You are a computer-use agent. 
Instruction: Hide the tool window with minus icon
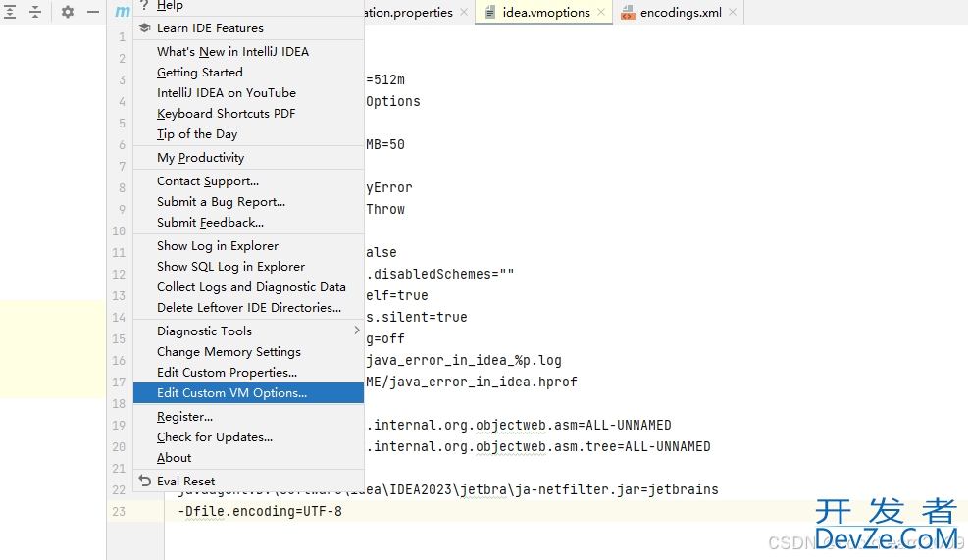pyautogui.click(x=93, y=12)
